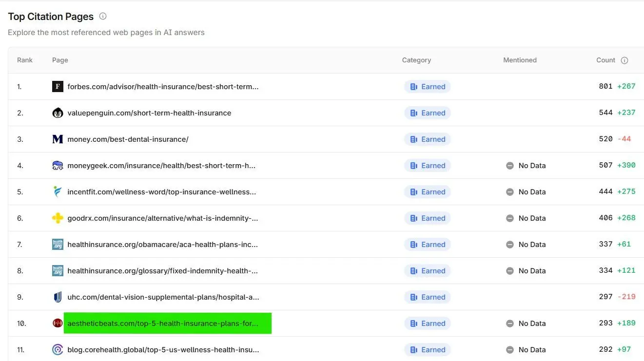The height and width of the screenshot is (361, 644).
Task: Click the count value 507
Action: pyautogui.click(x=605, y=166)
